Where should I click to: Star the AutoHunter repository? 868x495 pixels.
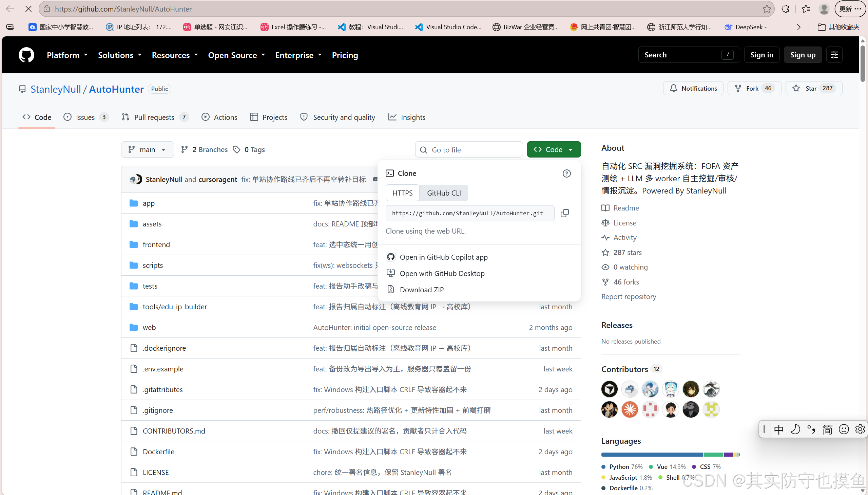coord(814,88)
